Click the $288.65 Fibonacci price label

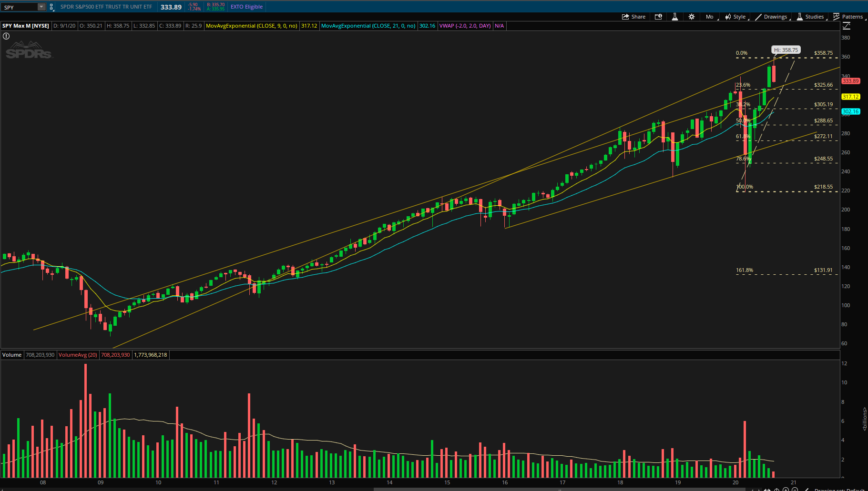click(x=823, y=120)
